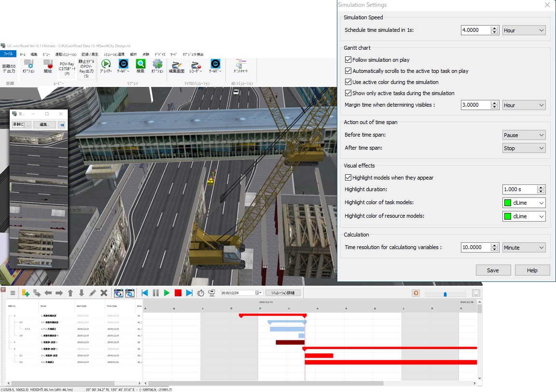Open replay オプション gear-with-play icon
This screenshot has height=392, width=556.
coord(157,66)
